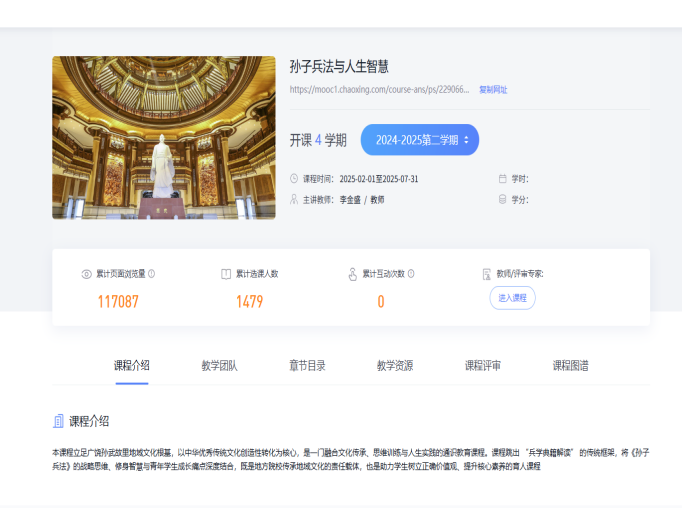Click the info icon after 累计互动次数
Image resolution: width=682 pixels, height=508 pixels.
(411, 273)
